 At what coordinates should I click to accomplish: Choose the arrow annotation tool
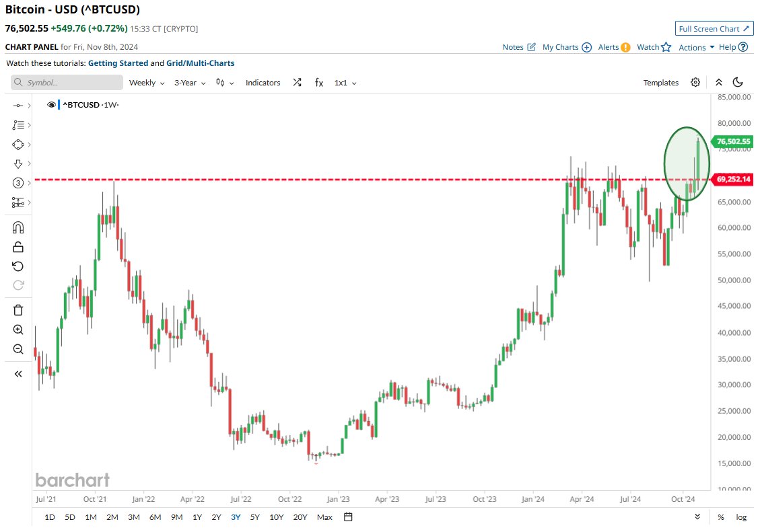coord(18,163)
